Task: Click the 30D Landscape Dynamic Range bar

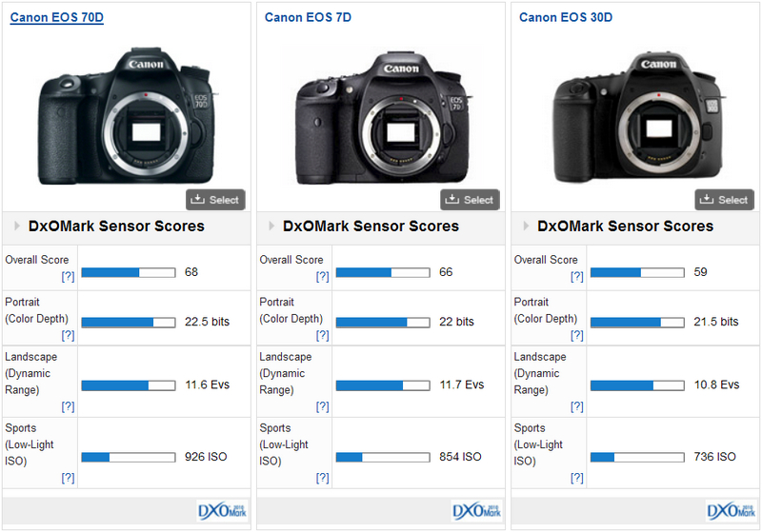Action: pos(637,385)
